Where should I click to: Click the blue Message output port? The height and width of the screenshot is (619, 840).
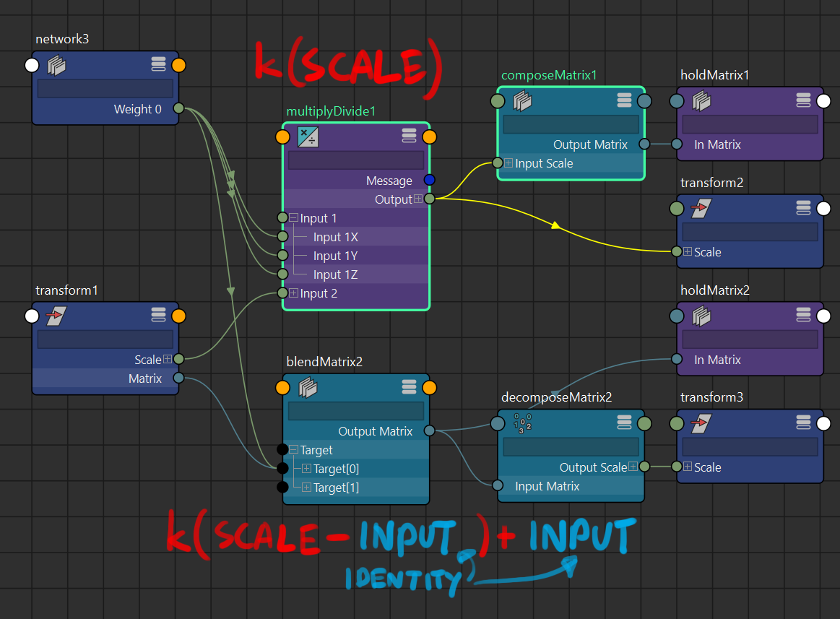[x=430, y=180]
